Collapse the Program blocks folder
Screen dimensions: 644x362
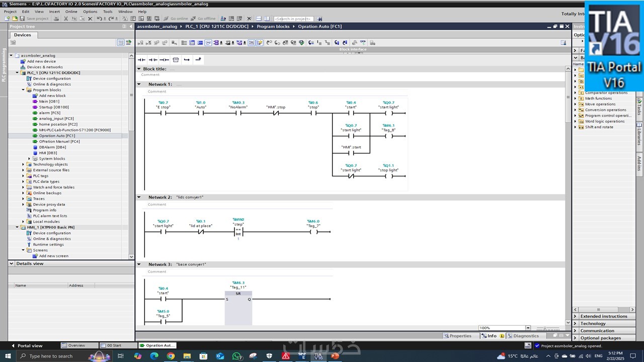[x=23, y=90]
